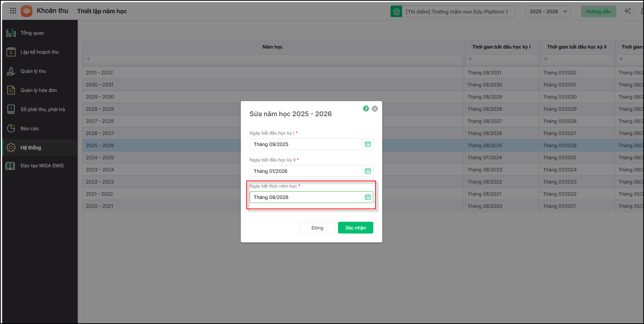This screenshot has width=644, height=324.
Task: Click the filter icon under Năm học column
Action: (x=88, y=59)
